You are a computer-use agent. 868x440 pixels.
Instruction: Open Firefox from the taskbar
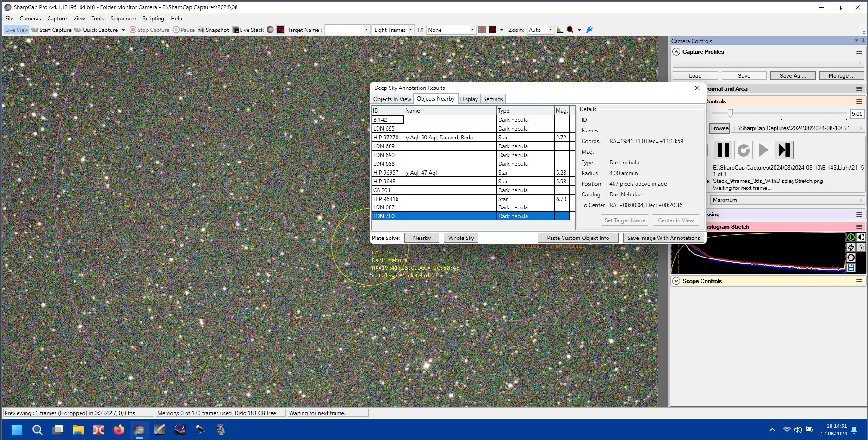click(119, 430)
